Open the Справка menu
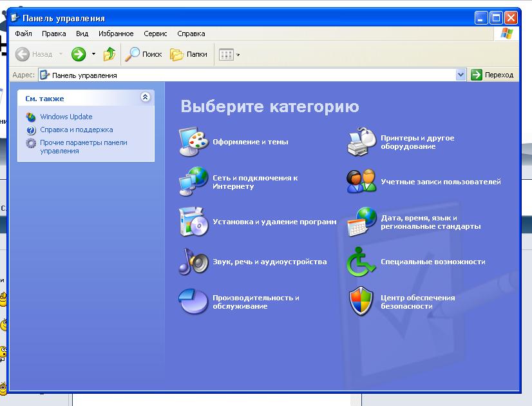This screenshot has height=406, width=532. click(191, 34)
